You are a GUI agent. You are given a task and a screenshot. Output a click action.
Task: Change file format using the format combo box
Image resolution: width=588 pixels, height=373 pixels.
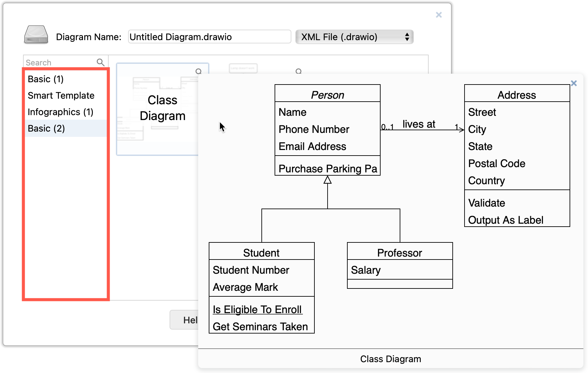[355, 37]
